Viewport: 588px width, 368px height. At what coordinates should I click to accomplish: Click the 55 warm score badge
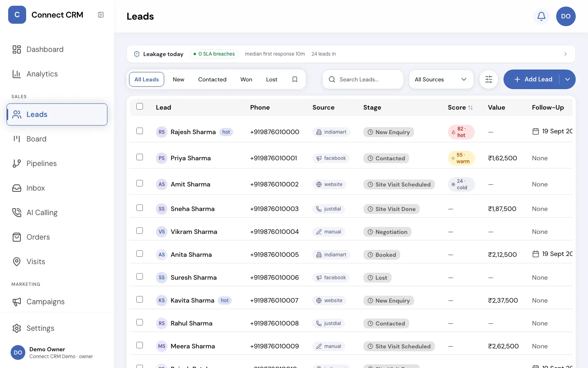[x=461, y=158]
